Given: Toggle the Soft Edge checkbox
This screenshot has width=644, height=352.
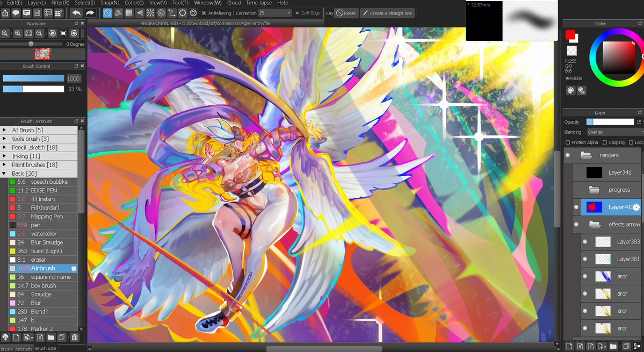Looking at the screenshot, I should point(298,13).
